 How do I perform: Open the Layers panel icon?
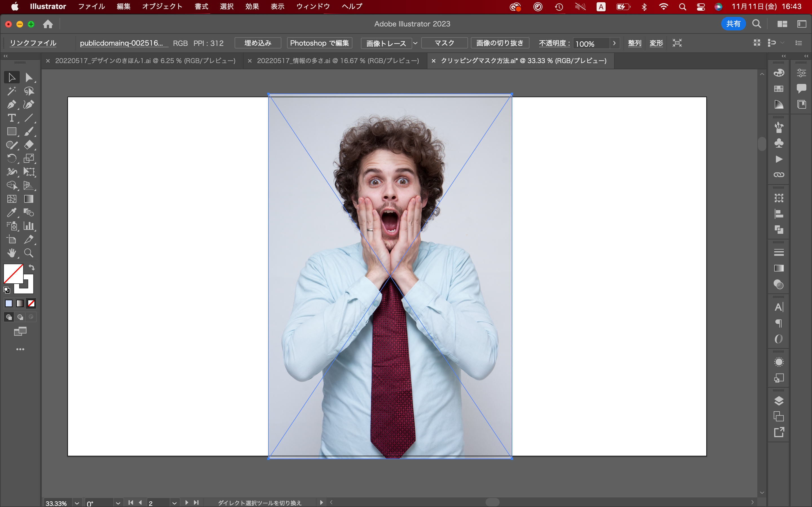(x=779, y=401)
